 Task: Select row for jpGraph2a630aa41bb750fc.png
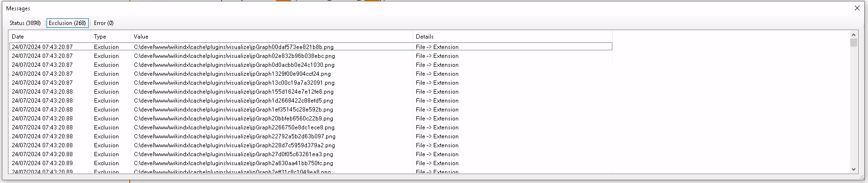pyautogui.click(x=311, y=163)
